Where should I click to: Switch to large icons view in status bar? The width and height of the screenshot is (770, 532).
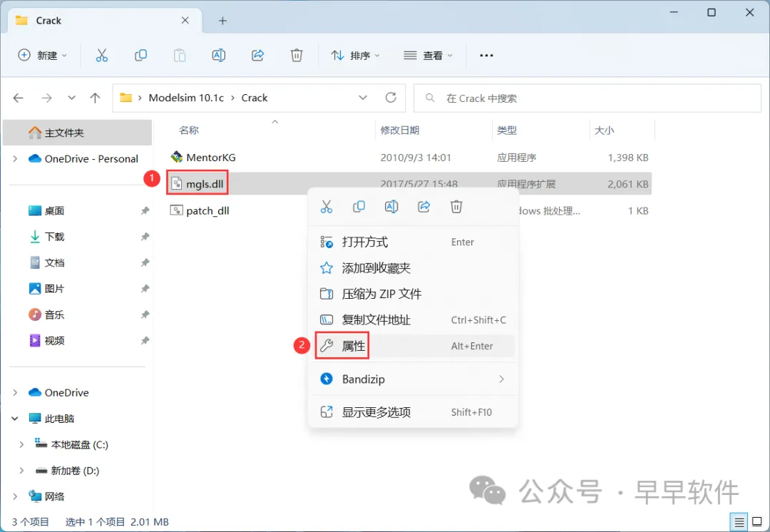(x=756, y=522)
